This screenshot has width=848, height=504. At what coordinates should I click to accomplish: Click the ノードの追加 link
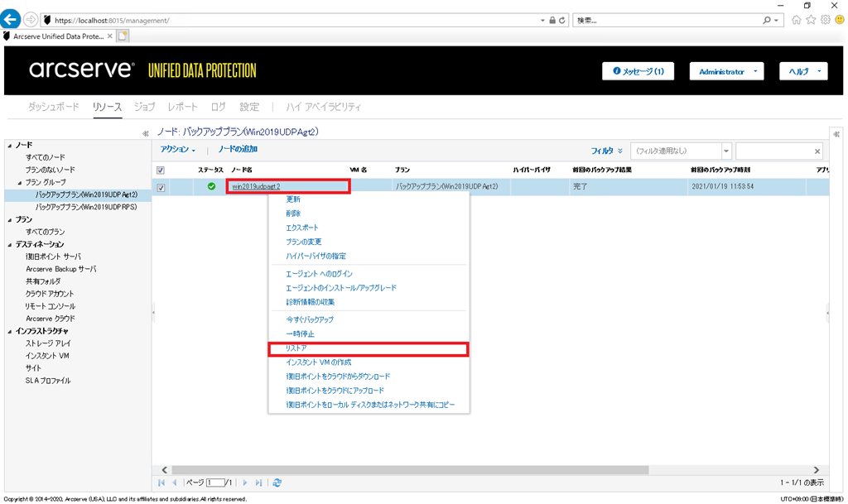pyautogui.click(x=238, y=149)
